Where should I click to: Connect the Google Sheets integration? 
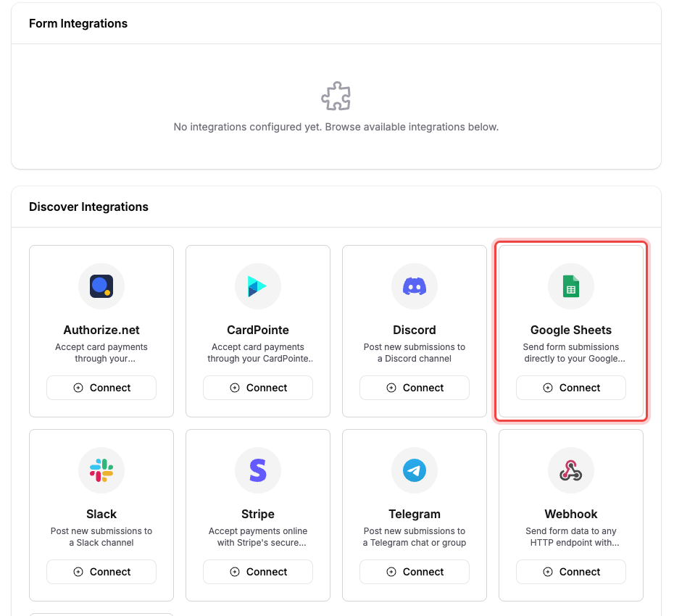[571, 388]
